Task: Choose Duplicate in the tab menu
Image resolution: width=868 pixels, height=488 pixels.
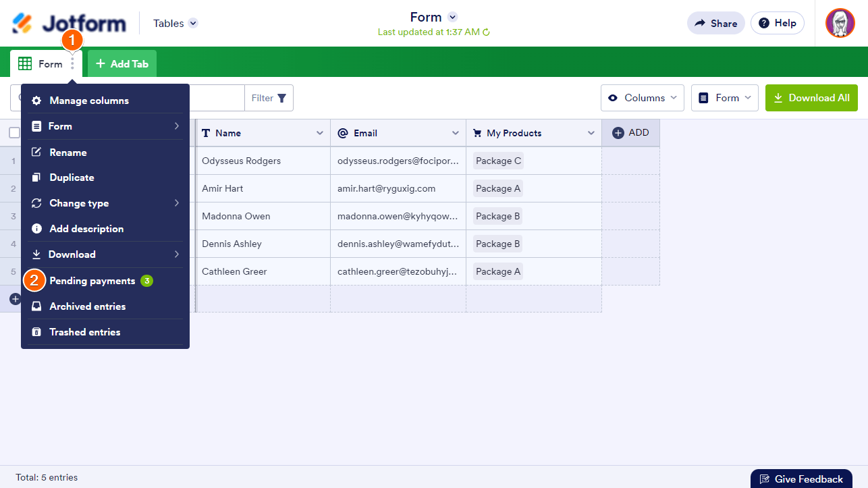Action: click(72, 178)
